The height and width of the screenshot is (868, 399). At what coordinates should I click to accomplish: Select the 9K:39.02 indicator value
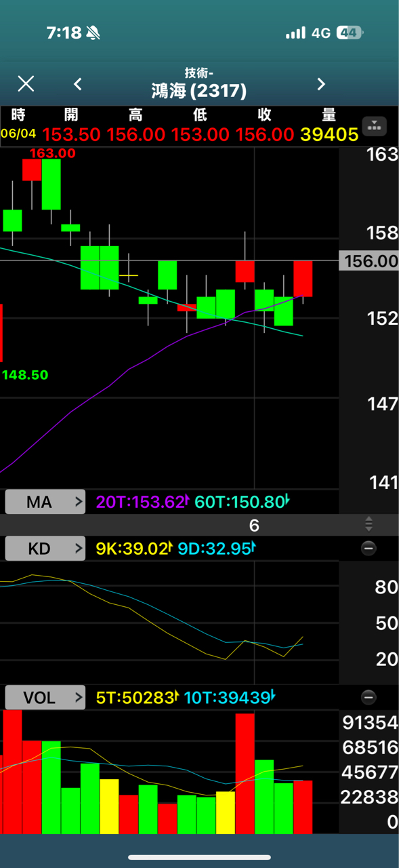pos(131,548)
